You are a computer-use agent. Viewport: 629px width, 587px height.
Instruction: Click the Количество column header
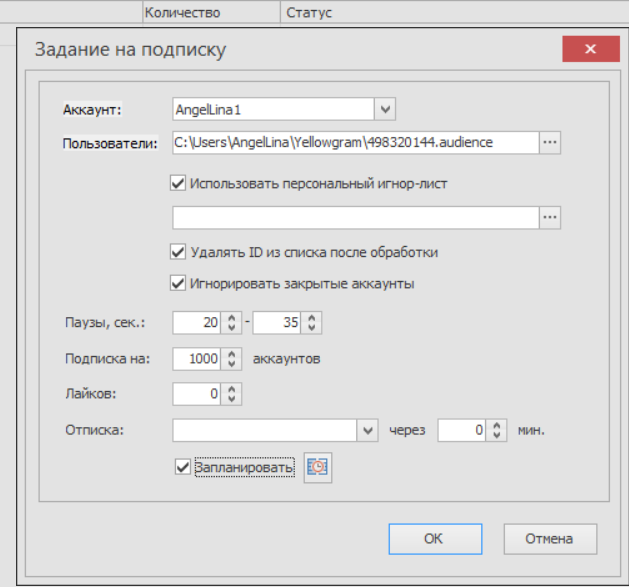coord(182,13)
